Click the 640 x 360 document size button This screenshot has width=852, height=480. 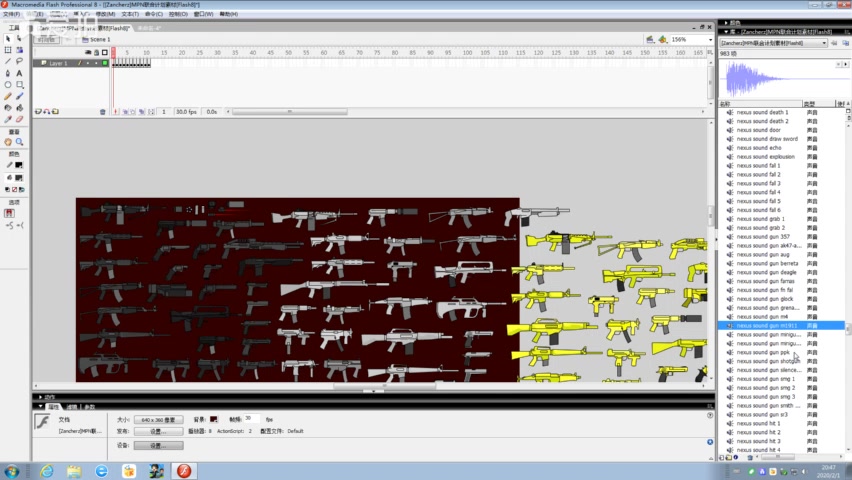click(158, 420)
